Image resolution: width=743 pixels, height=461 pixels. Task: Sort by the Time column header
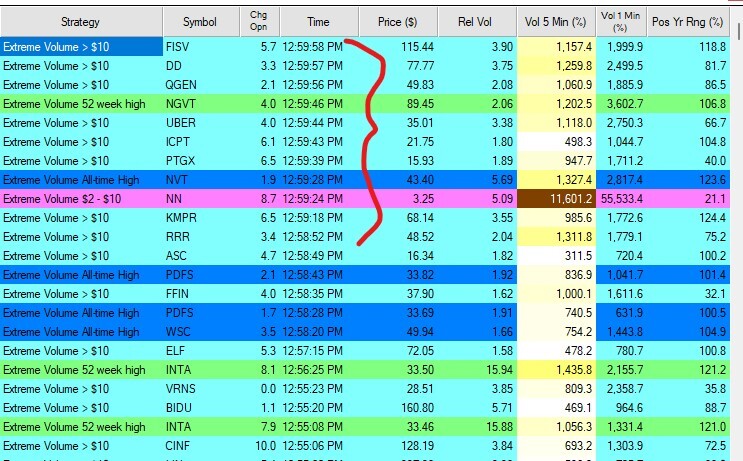[x=319, y=22]
